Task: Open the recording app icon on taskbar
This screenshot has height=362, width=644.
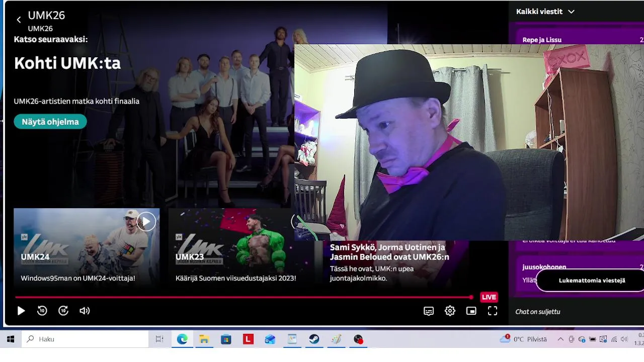Action: click(x=358, y=339)
